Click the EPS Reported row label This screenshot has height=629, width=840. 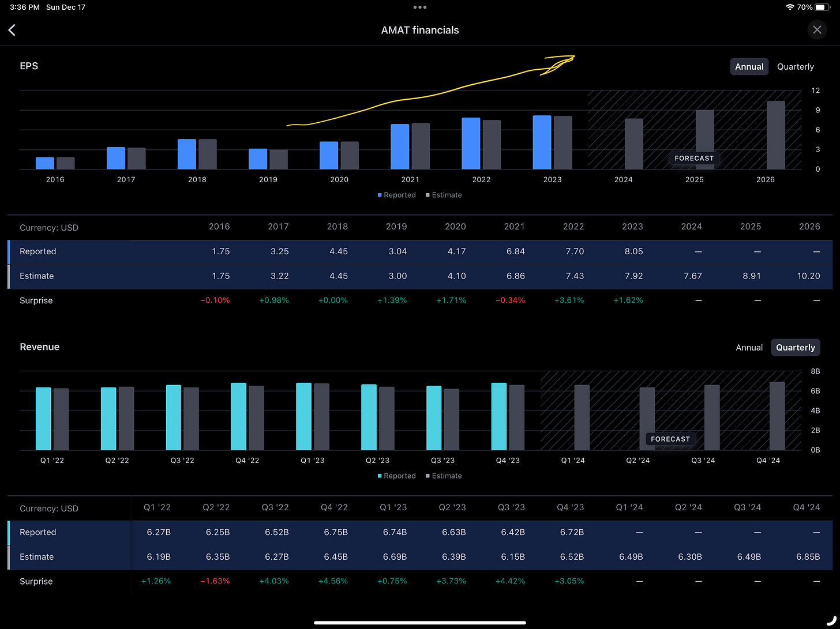[x=38, y=251]
